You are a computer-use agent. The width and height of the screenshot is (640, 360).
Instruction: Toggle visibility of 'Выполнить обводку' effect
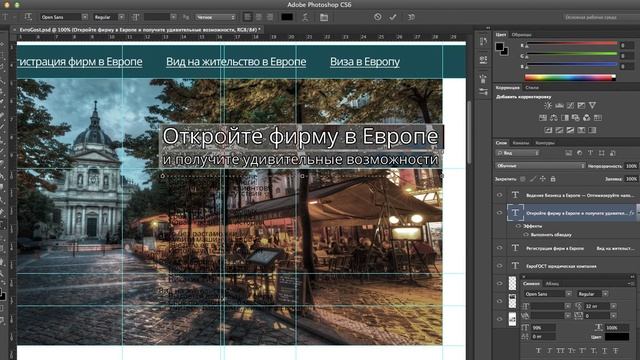526,235
